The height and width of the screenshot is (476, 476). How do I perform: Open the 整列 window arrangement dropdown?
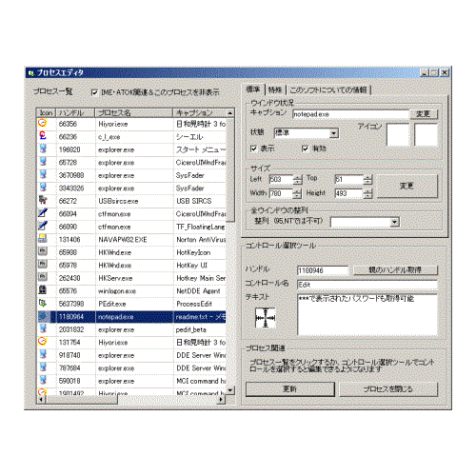tap(394, 222)
